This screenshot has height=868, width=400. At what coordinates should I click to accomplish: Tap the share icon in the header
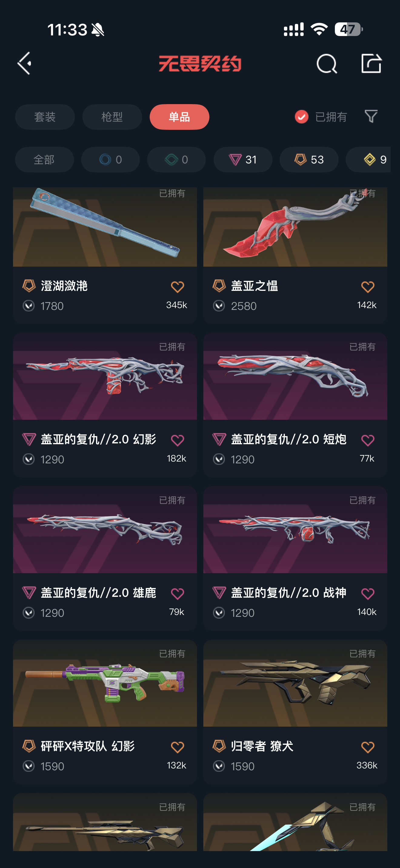tap(371, 63)
